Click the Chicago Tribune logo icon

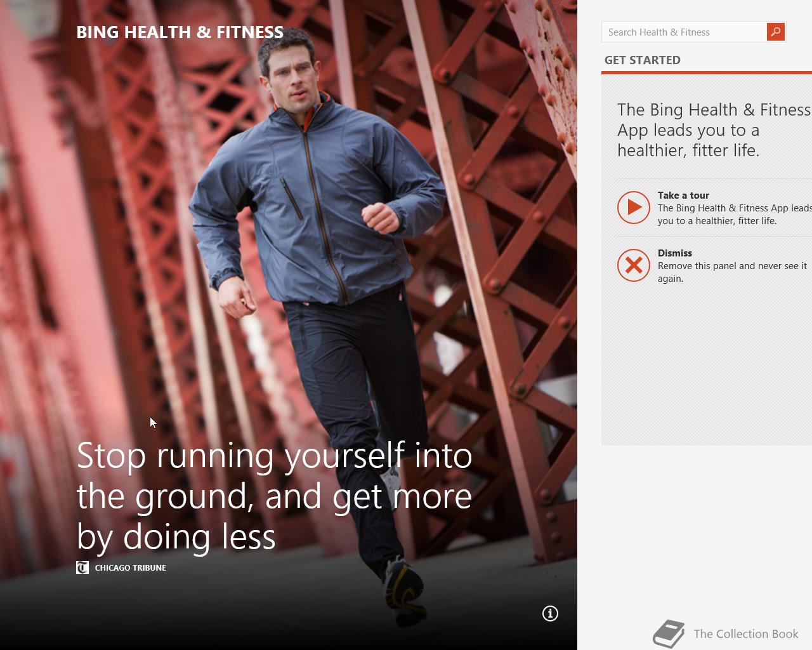point(82,567)
